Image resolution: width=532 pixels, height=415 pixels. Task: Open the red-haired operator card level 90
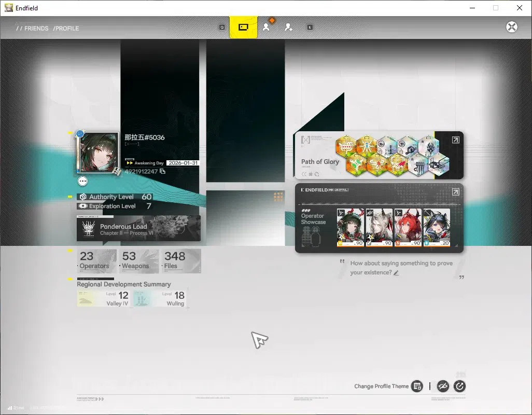pos(408,227)
